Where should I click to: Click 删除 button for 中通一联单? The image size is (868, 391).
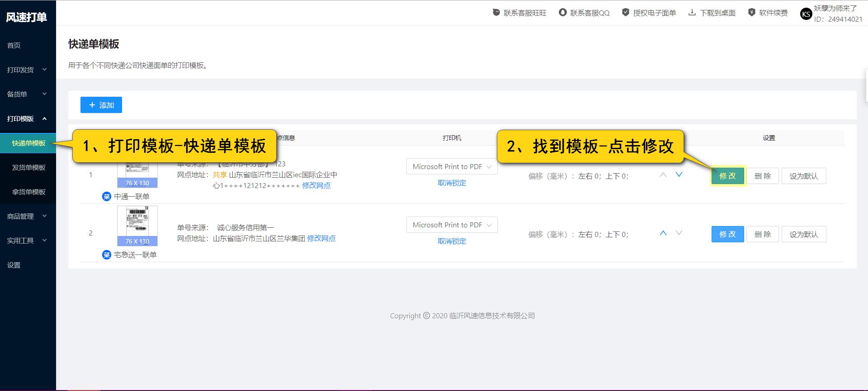pos(763,176)
